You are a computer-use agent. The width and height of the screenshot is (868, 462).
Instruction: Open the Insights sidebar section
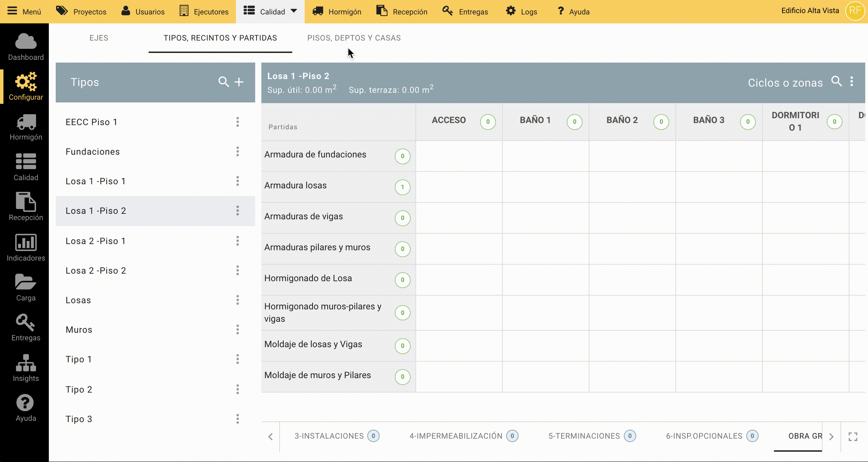click(x=26, y=368)
